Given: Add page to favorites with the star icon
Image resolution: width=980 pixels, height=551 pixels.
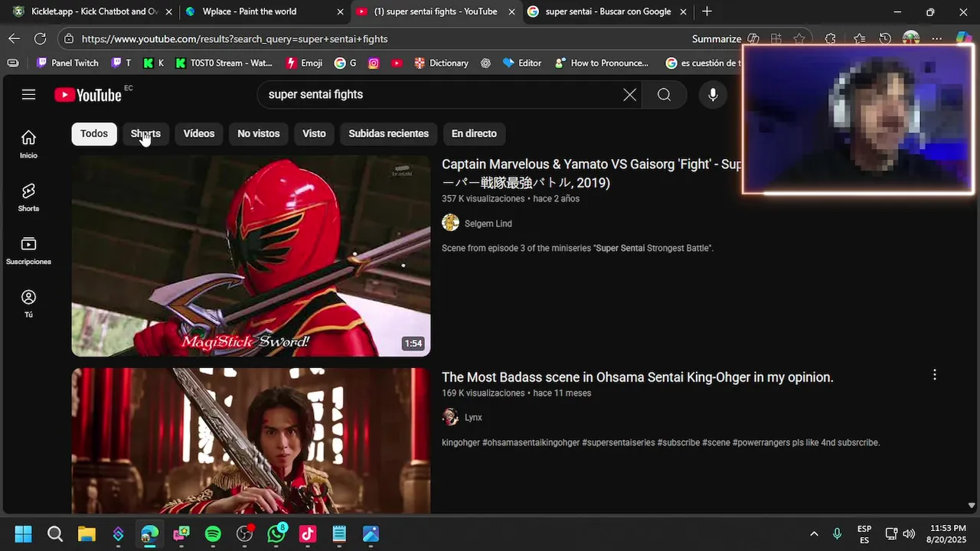Looking at the screenshot, I should pos(799,38).
